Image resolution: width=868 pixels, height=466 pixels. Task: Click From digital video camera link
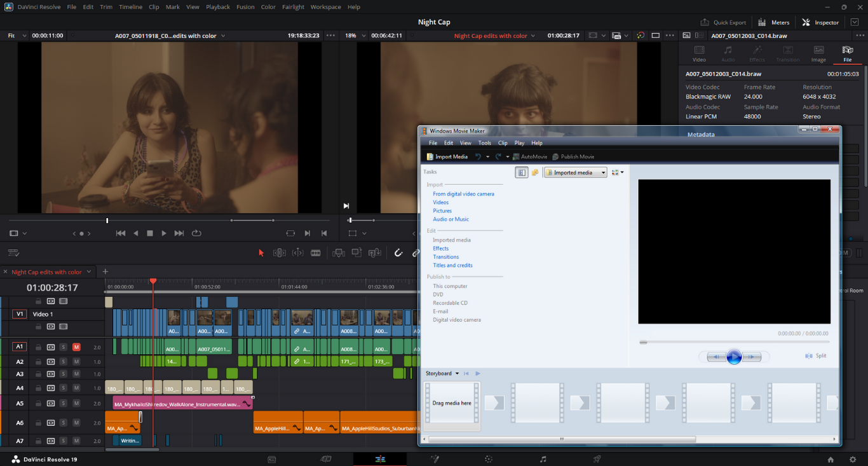pyautogui.click(x=463, y=194)
